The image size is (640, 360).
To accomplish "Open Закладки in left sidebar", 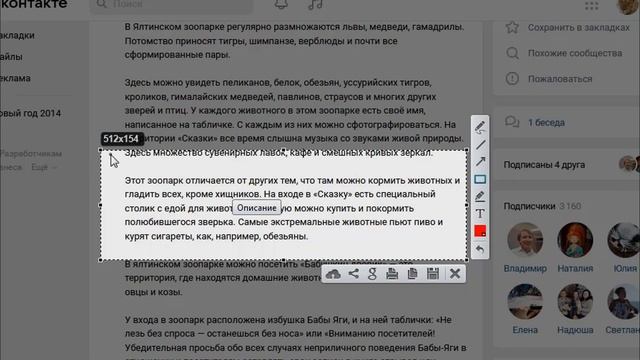I will click(x=17, y=36).
